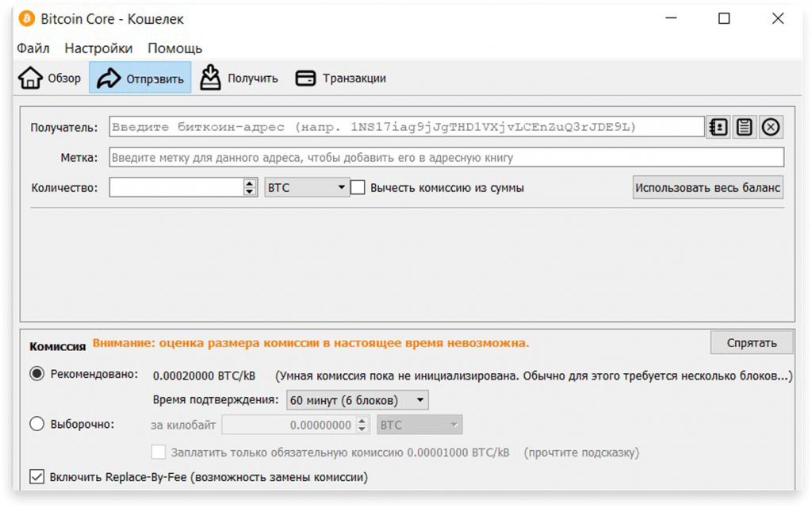
Task: Select the Выборочно fee radio button
Action: coord(36,424)
